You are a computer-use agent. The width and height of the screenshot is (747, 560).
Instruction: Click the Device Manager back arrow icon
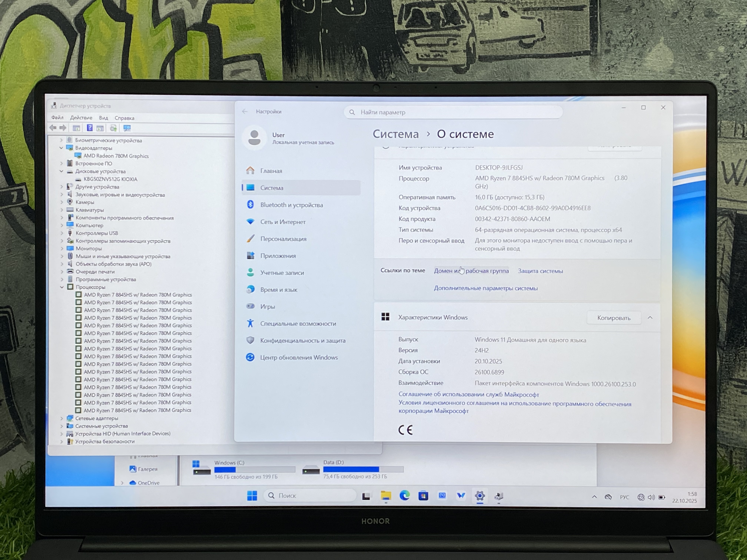click(x=53, y=128)
